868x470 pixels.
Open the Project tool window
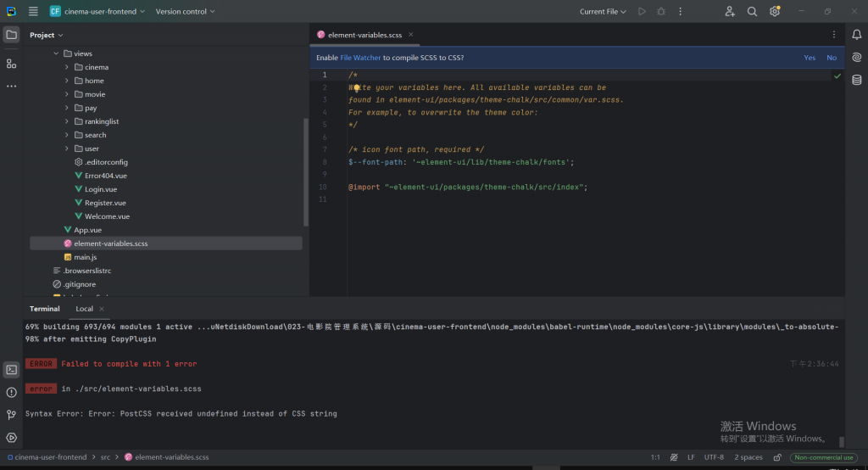tap(11, 35)
